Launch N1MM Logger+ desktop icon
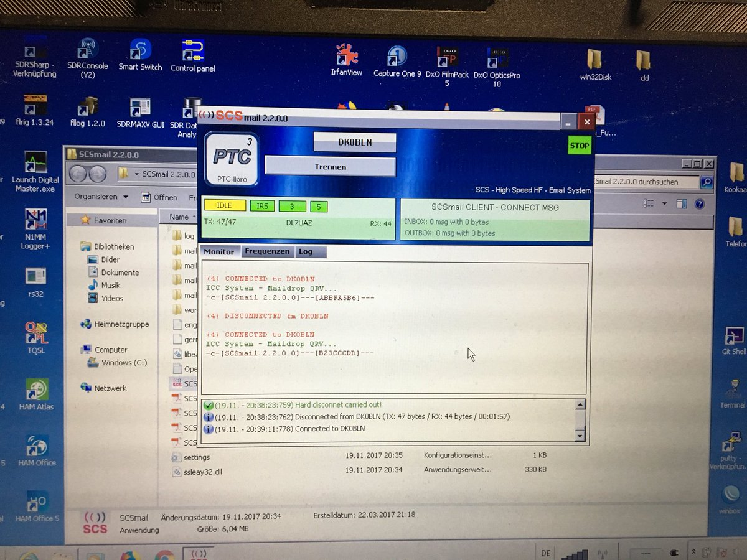This screenshot has width=747, height=560. 35,230
